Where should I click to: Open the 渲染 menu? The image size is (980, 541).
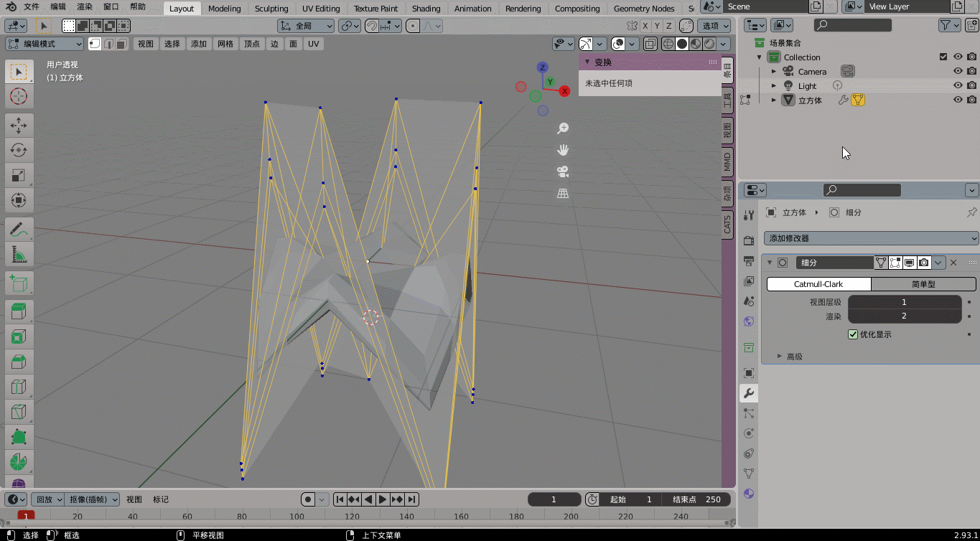85,6
